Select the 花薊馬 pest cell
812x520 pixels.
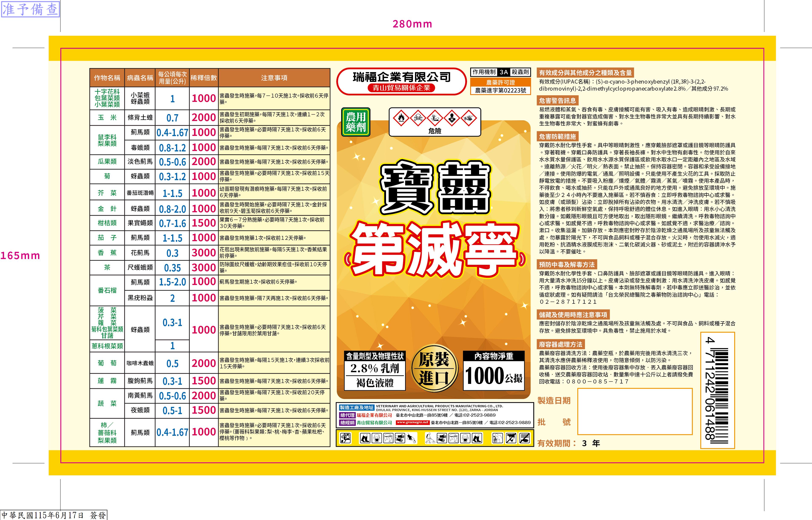[x=140, y=253]
